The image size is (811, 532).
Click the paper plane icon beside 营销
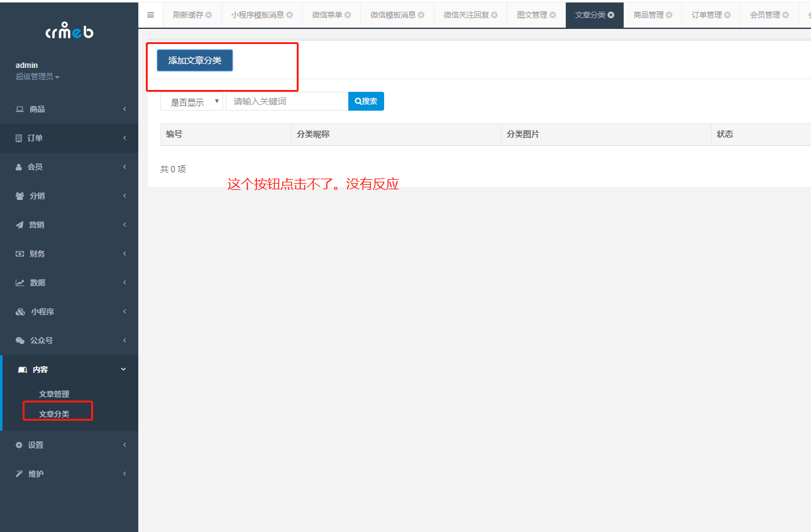(x=19, y=225)
